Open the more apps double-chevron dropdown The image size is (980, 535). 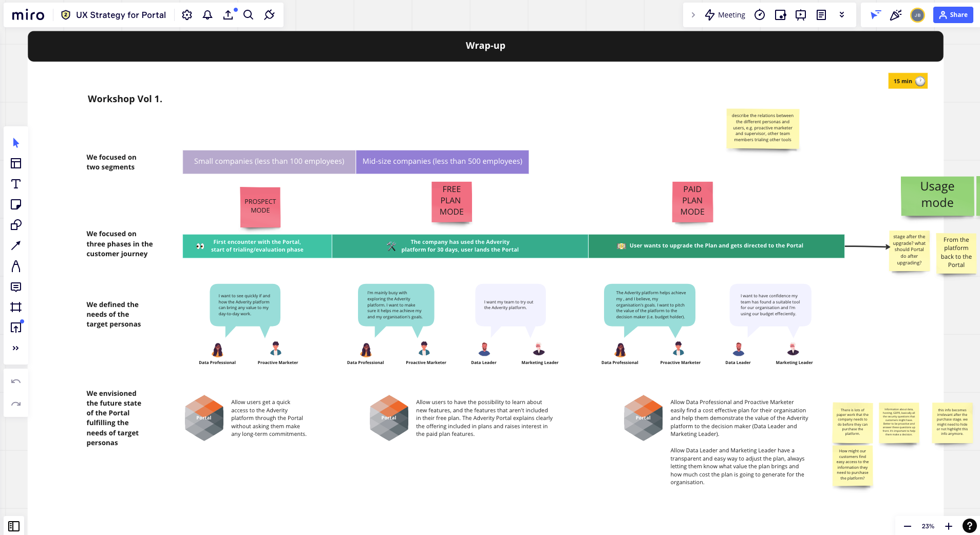point(842,15)
